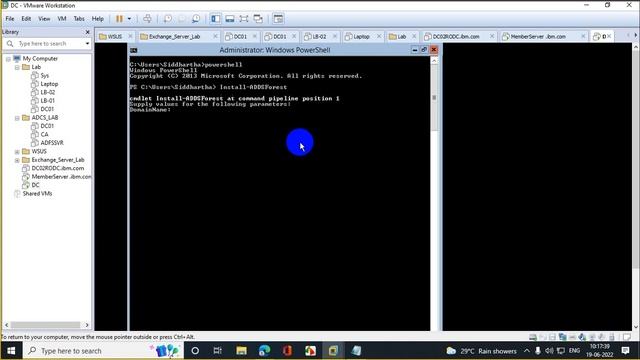Open the weather widget showing Rain showers
This screenshot has width=640, height=360.
[482, 351]
